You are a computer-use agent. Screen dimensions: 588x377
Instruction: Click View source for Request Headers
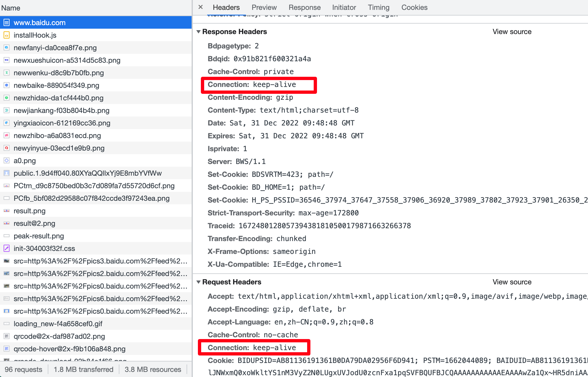[x=512, y=282]
